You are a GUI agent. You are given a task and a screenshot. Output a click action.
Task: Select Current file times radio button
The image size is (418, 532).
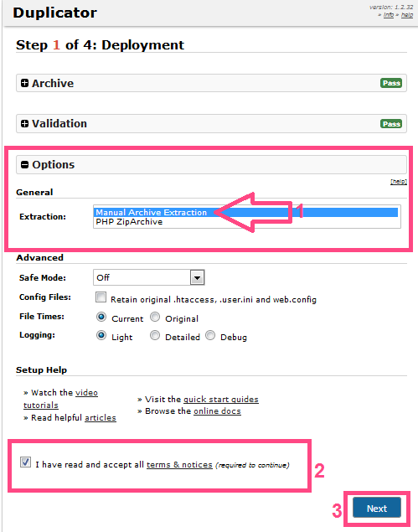(x=101, y=317)
